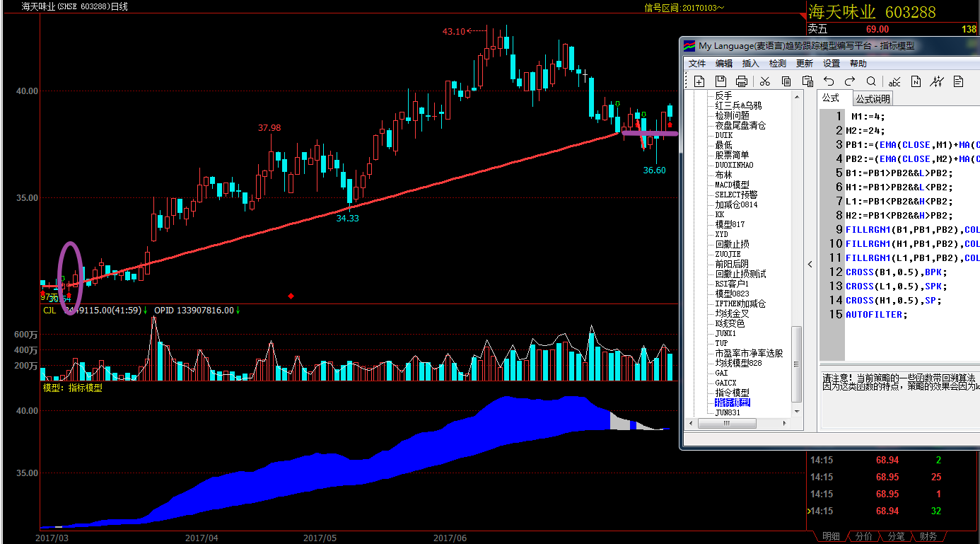
Task: Click the magnifier search icon
Action: (x=871, y=81)
